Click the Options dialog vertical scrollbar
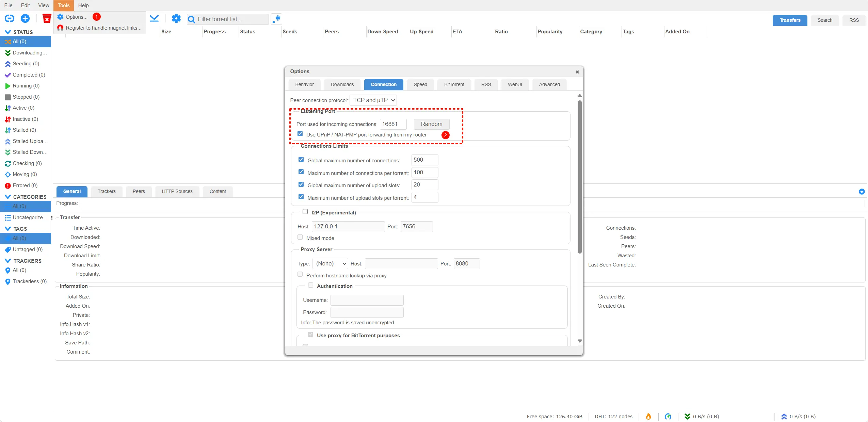This screenshot has height=422, width=868. tap(580, 177)
